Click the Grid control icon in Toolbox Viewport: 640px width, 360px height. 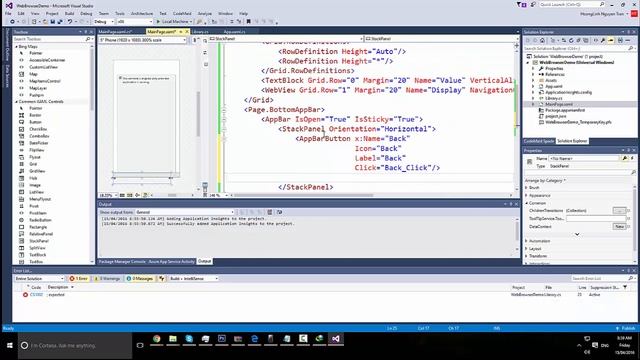tap(22, 164)
